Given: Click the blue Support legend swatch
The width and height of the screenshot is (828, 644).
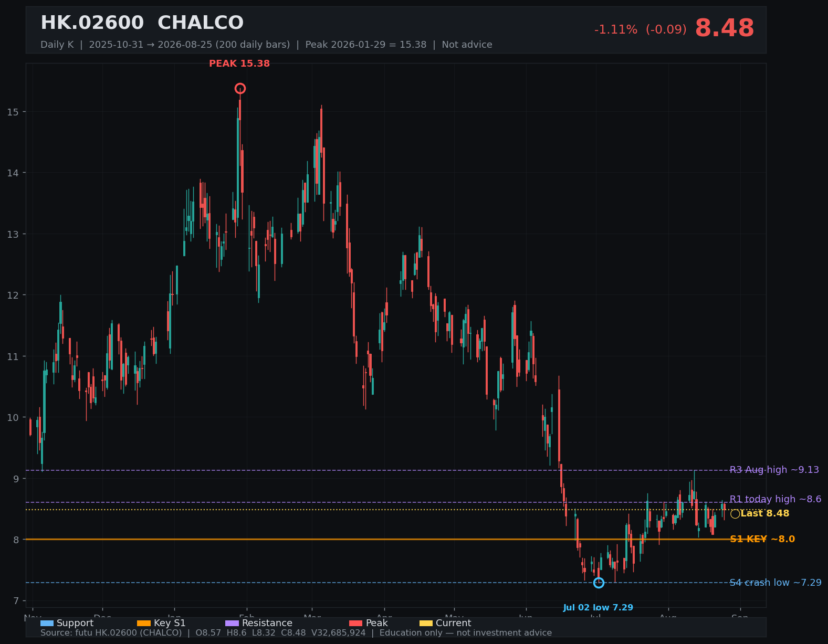Looking at the screenshot, I should [47, 623].
